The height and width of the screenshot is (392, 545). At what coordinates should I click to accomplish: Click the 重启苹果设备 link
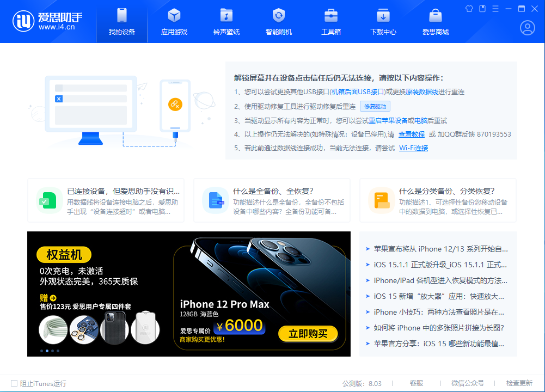coord(388,120)
